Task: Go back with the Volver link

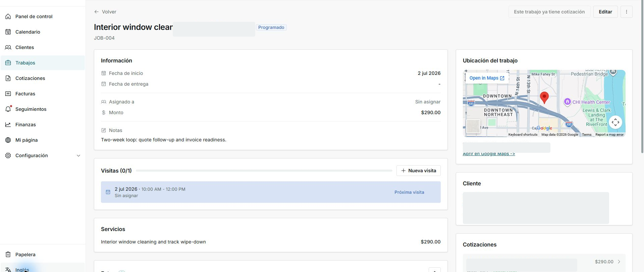Action: (105, 12)
